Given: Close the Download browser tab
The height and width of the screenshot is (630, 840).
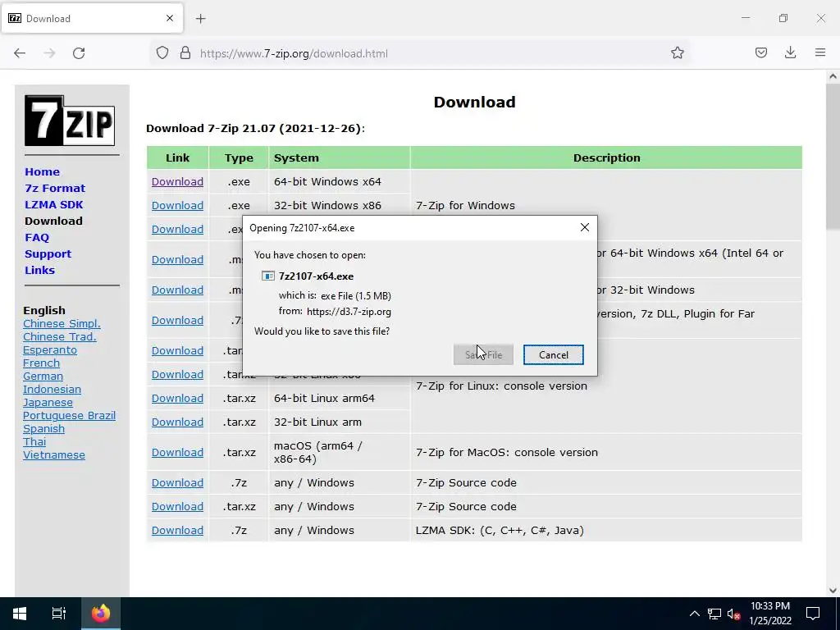Looking at the screenshot, I should click(x=170, y=18).
